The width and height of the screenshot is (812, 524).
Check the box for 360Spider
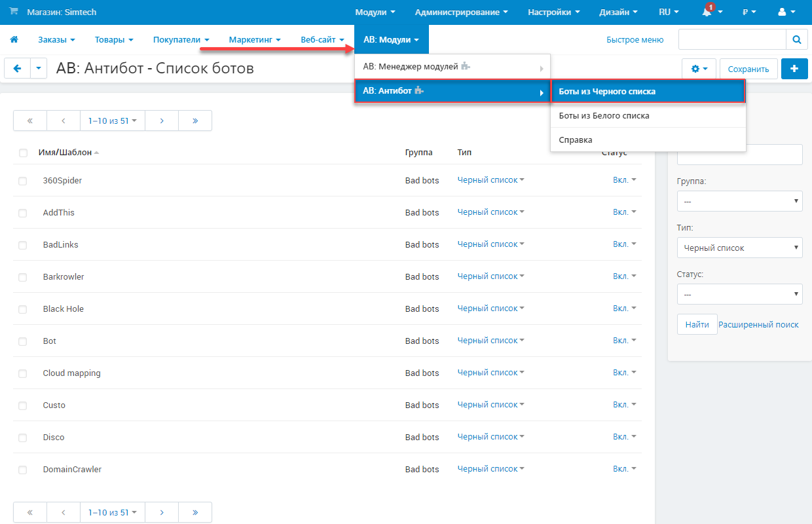[23, 181]
